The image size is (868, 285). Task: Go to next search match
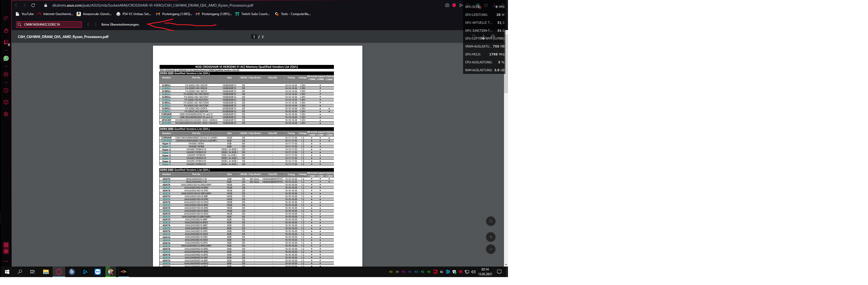[x=95, y=24]
